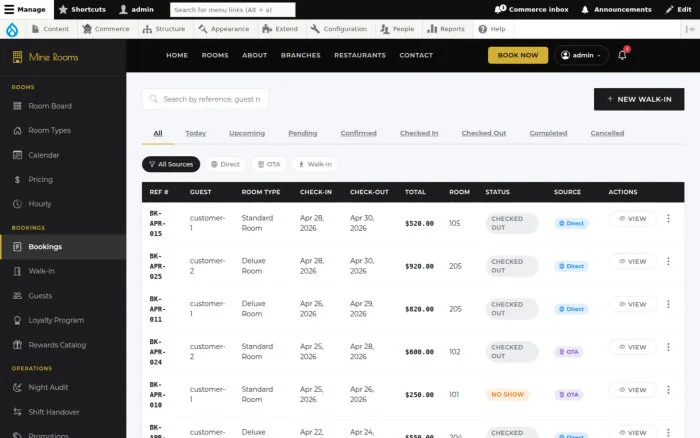Open actions menu for BK-APR-024
700x438 pixels.
[x=668, y=347]
